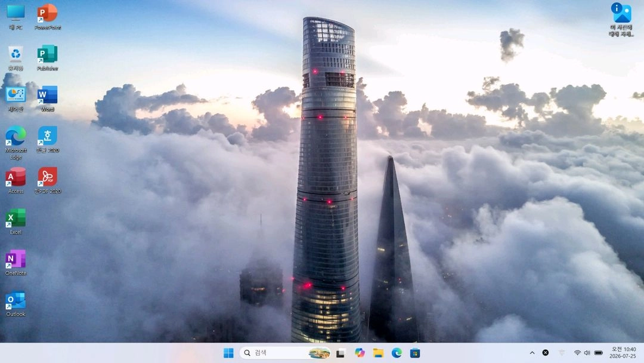The image size is (644, 363).
Task: Select the 내 PC desktop icon
Action: tap(16, 17)
